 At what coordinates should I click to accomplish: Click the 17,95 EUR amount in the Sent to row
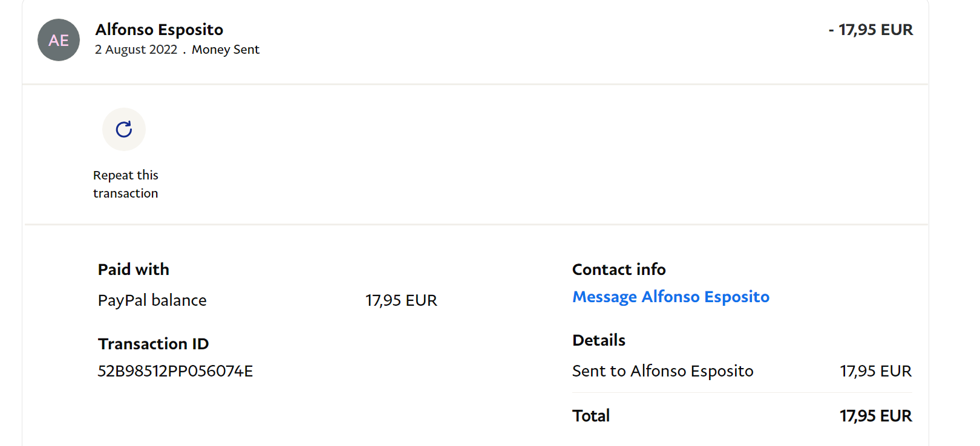point(875,371)
